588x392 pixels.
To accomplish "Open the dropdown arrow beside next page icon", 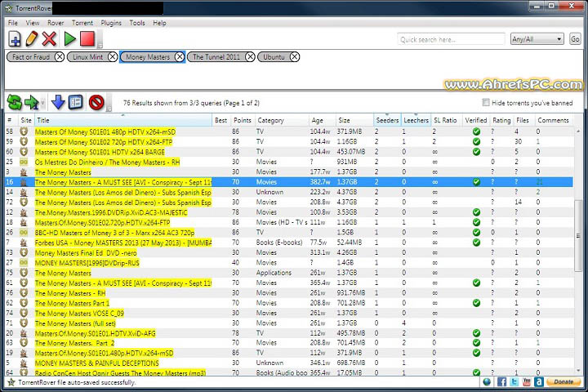I will coord(42,102).
